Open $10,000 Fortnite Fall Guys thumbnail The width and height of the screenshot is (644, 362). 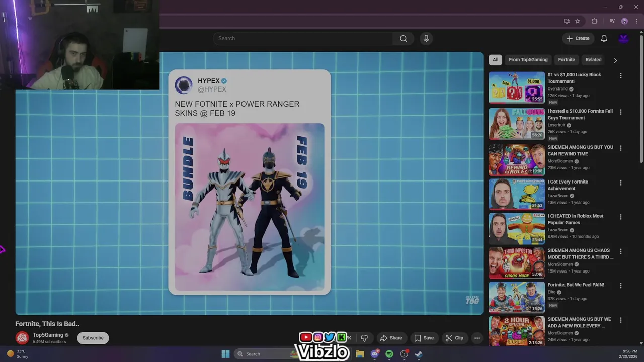[517, 124]
